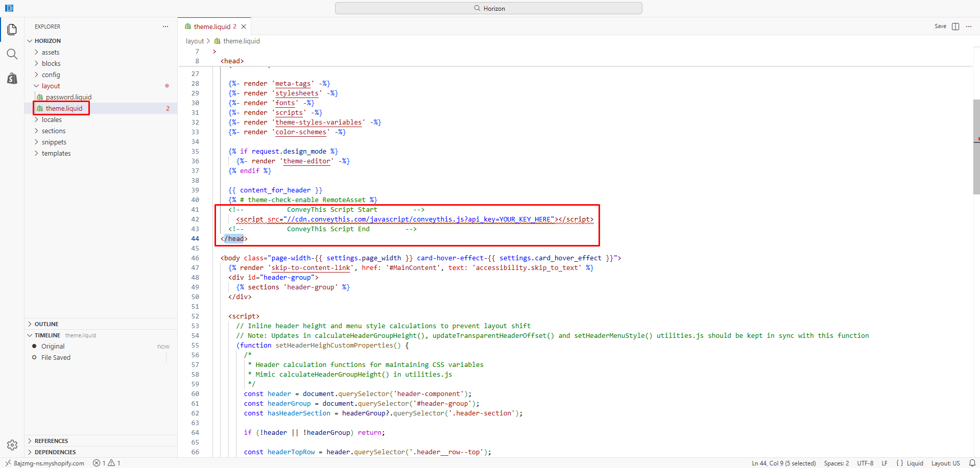Open the Explorer view in activity bar
980x468 pixels.
pyautogui.click(x=12, y=30)
